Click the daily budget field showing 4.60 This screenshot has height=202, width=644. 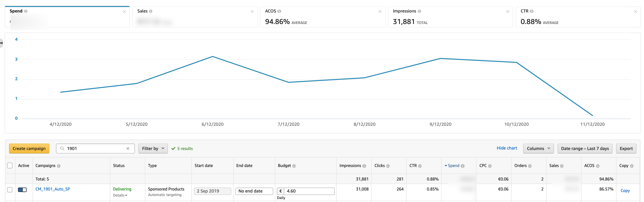(309, 191)
